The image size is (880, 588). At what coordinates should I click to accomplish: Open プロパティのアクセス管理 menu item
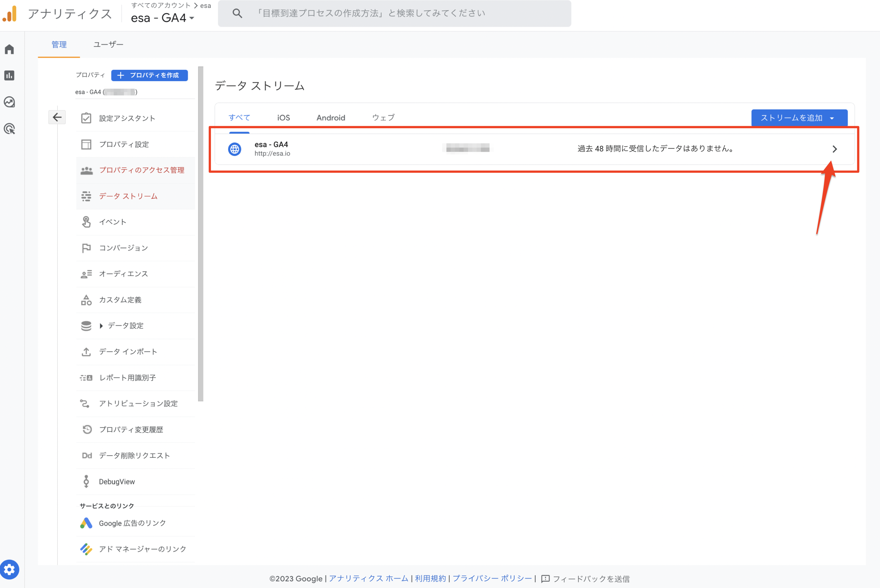(x=135, y=170)
